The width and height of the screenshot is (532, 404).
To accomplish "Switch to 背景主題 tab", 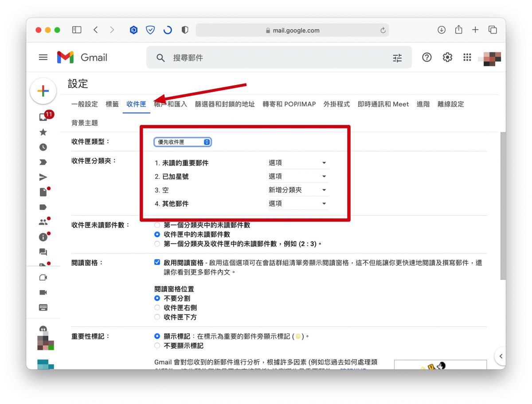I will pyautogui.click(x=85, y=123).
